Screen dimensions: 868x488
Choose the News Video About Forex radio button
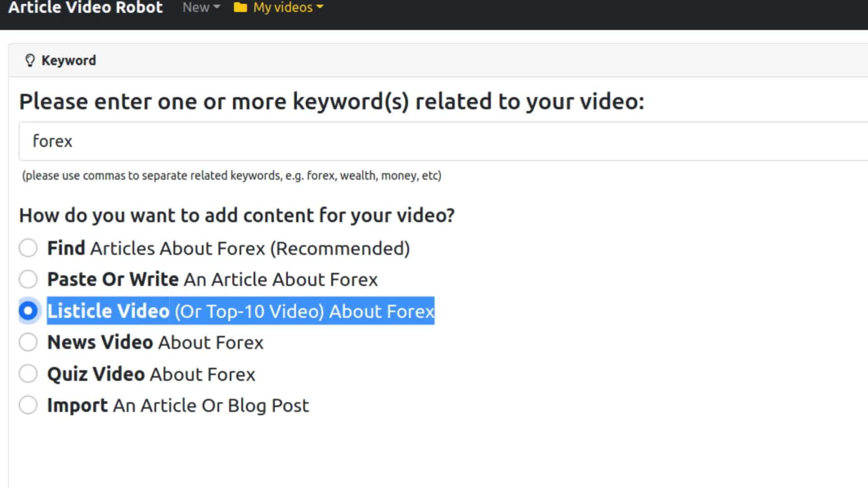tap(28, 342)
